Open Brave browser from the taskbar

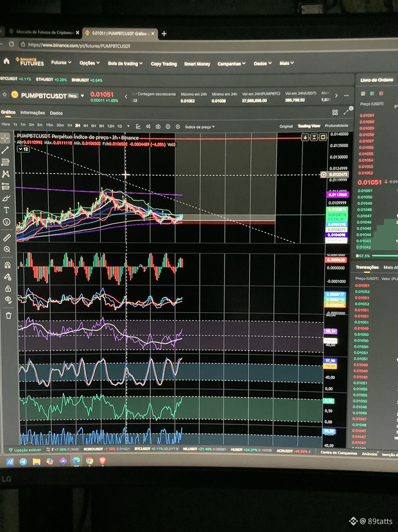pyautogui.click(x=103, y=461)
